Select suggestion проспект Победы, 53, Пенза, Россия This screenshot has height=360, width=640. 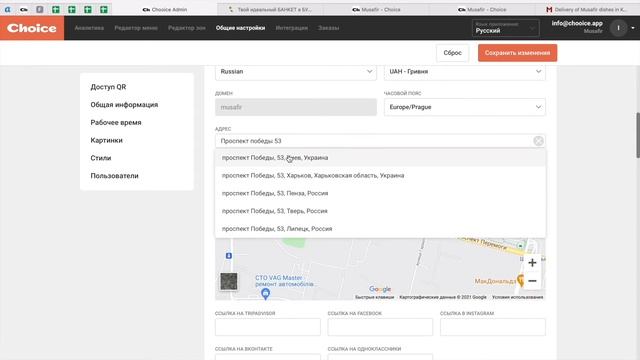click(380, 193)
